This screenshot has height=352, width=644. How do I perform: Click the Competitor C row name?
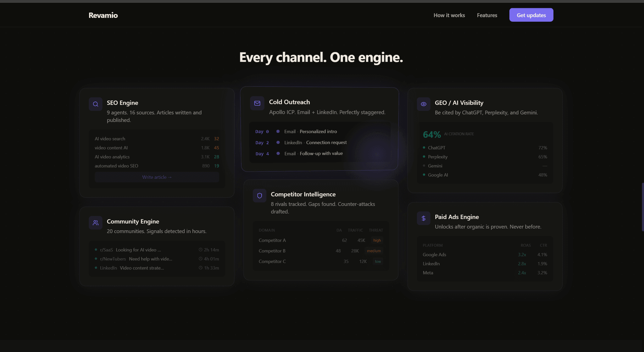pos(272,261)
